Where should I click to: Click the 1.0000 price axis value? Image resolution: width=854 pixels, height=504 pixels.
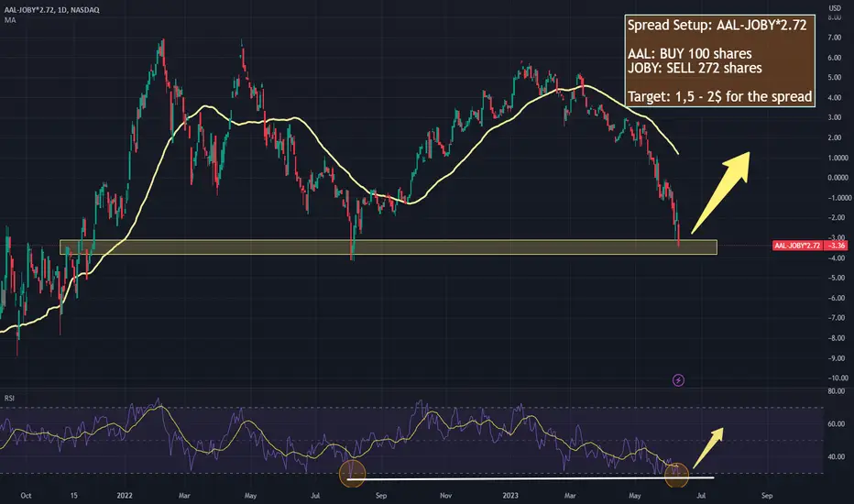coord(838,158)
